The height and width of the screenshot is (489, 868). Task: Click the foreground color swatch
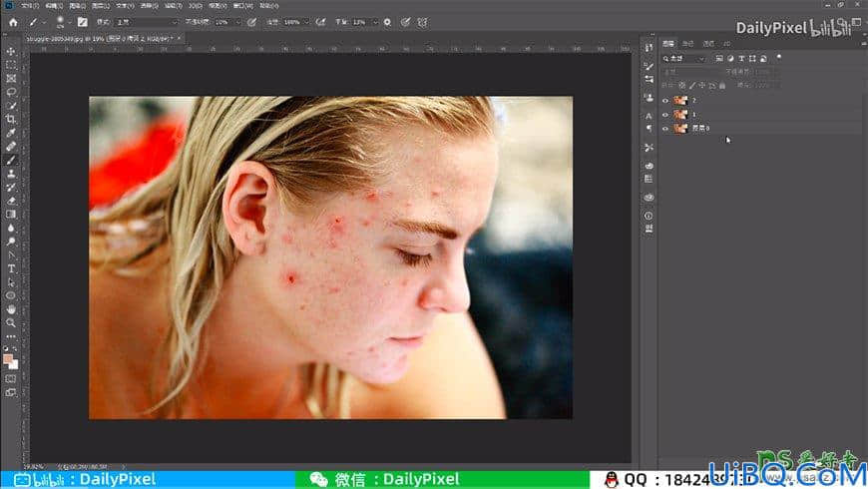(x=8, y=359)
